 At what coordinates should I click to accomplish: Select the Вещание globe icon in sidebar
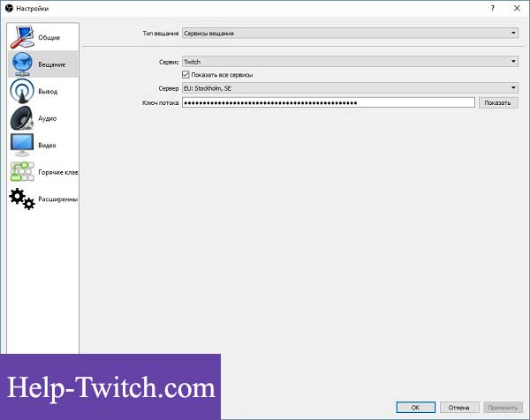click(22, 64)
